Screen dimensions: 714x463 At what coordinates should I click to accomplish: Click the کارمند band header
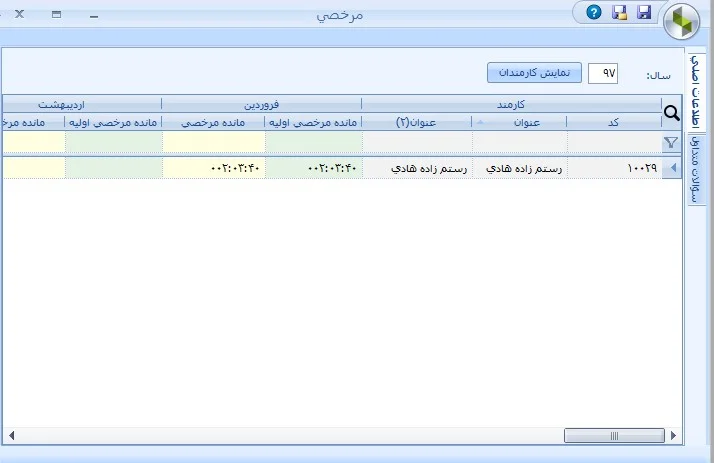tap(511, 104)
